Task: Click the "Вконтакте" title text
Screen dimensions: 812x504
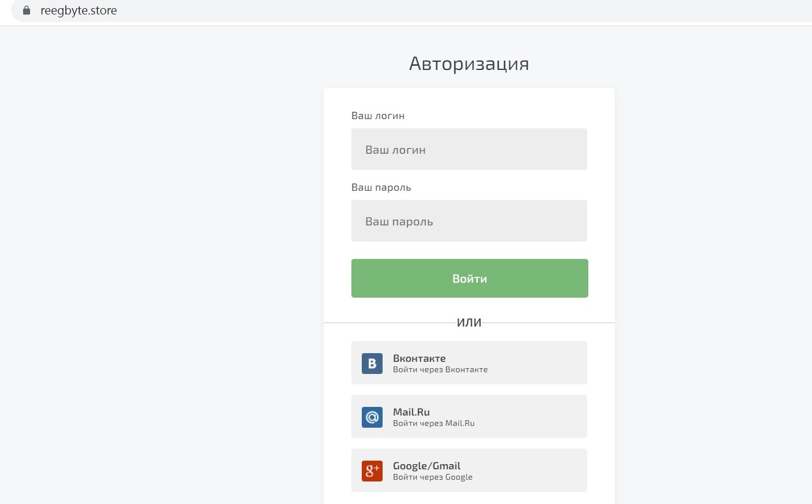Action: [420, 358]
